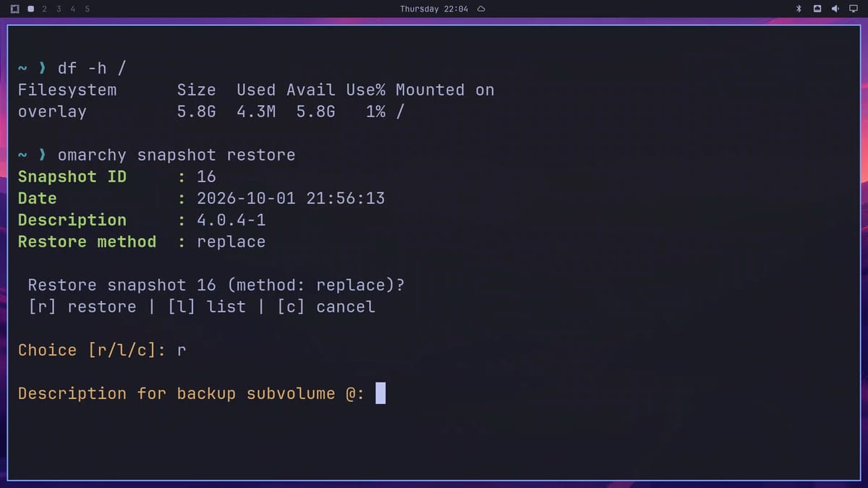
Task: Click the "Restore snapshot 16 (method: replace)?" question
Action: click(x=216, y=286)
